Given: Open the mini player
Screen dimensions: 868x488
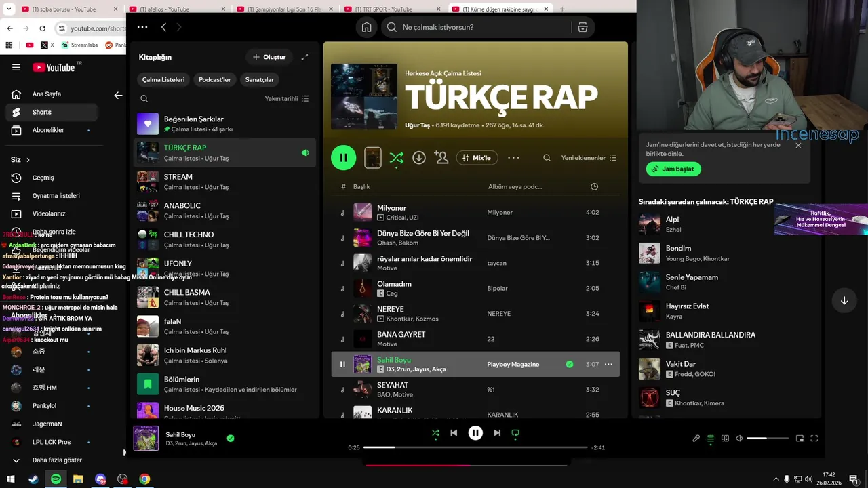Looking at the screenshot, I should click(800, 439).
